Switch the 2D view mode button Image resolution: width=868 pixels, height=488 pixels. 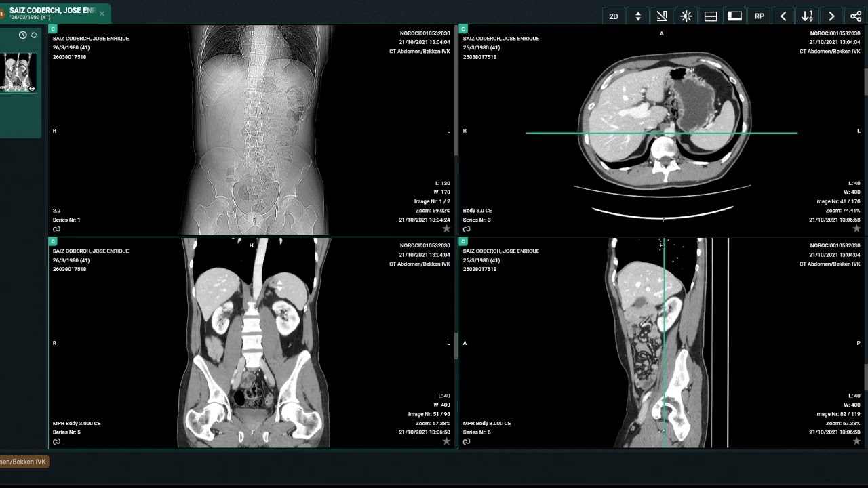click(x=614, y=16)
